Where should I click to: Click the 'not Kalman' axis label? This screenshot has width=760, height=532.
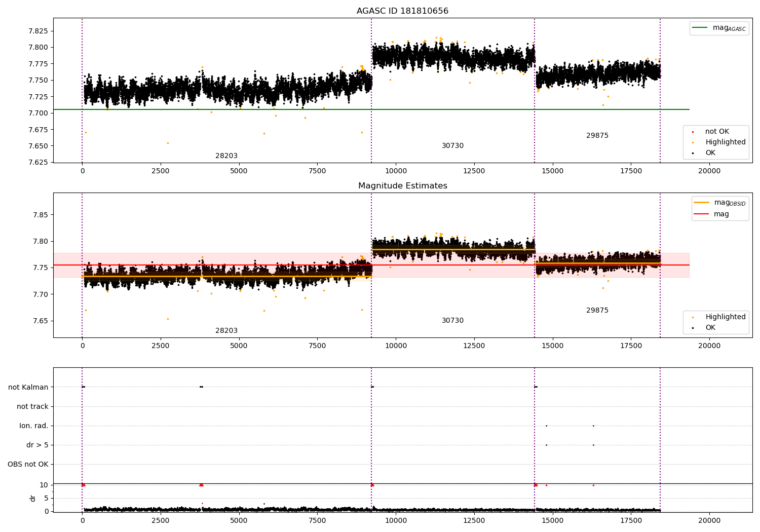[x=28, y=387]
